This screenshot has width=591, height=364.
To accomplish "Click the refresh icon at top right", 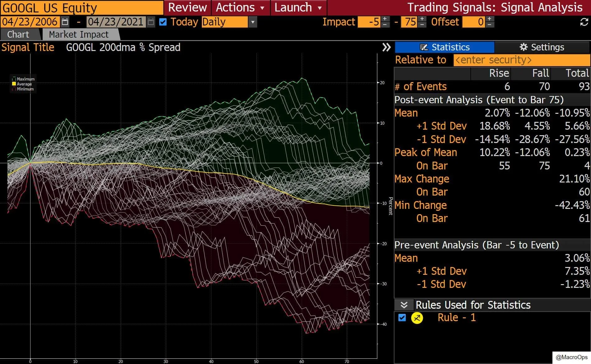I will [584, 22].
